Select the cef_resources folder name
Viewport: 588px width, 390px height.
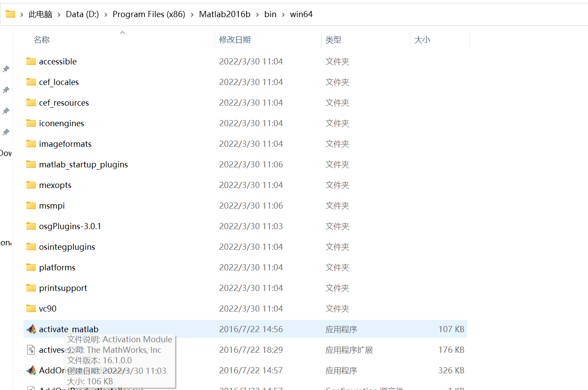64,103
